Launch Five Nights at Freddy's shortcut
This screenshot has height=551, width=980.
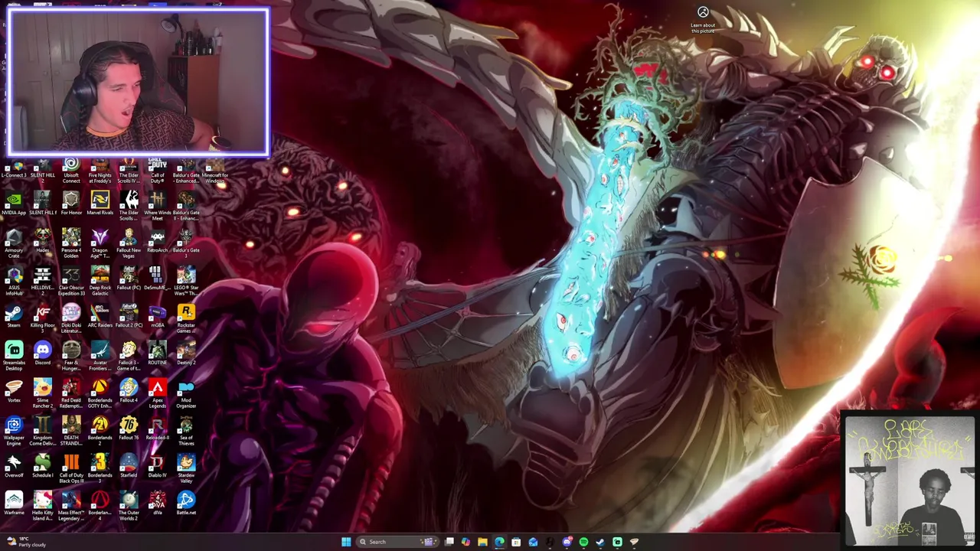[100, 171]
